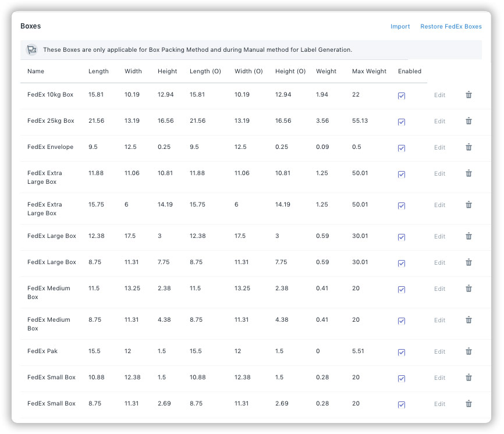Viewport: 504px width, 434px height.
Task: Delete Extra Large Box with length 11.88
Action: click(468, 173)
